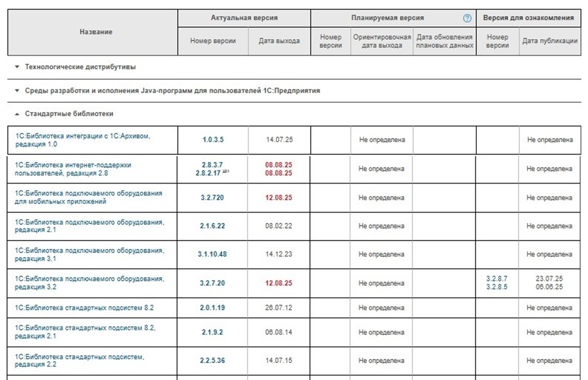Image resolution: width=588 pixels, height=380 pixels.
Task: Open Библиотека стандартных подсистем редакция 2.2
Action: point(80,361)
